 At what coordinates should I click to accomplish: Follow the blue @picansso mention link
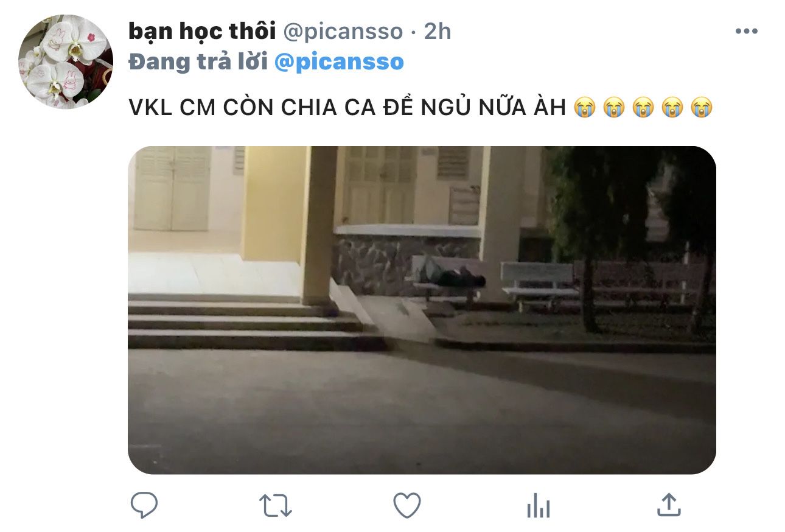(x=339, y=62)
